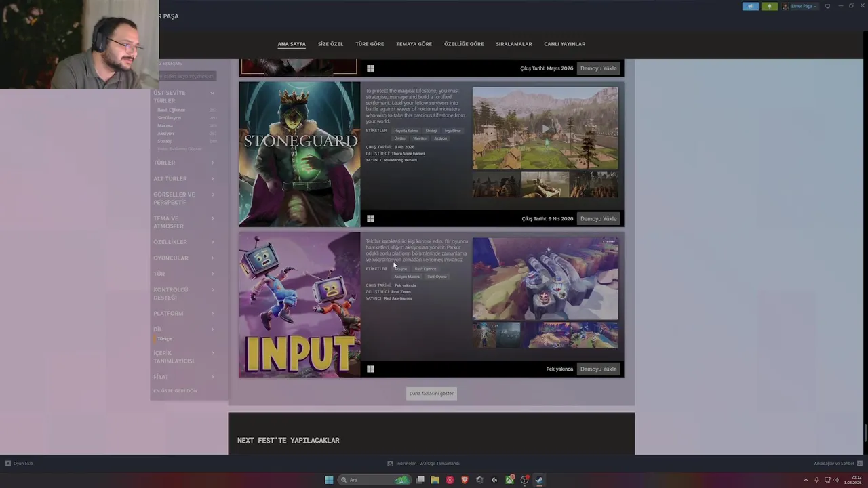The image size is (868, 488).
Task: Toggle the Basit Eğlence genre filter
Action: click(x=186, y=110)
